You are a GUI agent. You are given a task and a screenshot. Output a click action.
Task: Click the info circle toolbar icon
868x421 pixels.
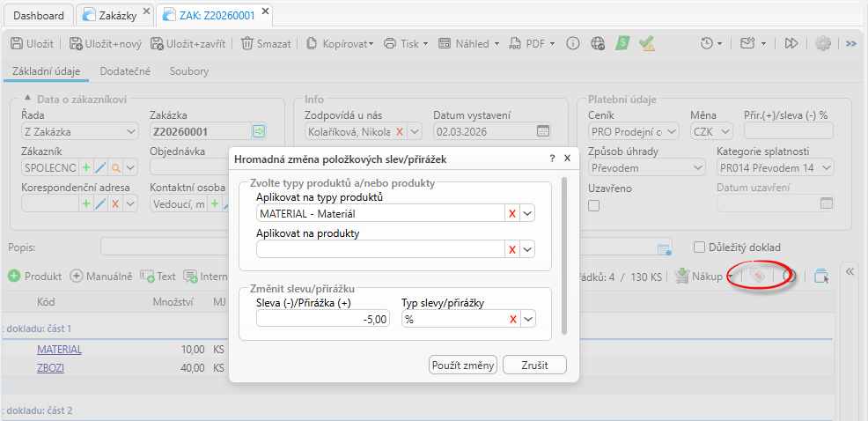click(573, 43)
